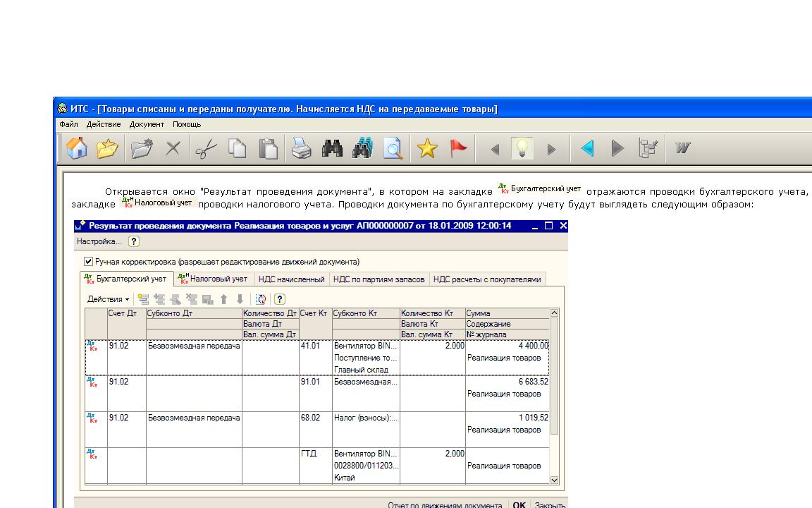Click the single binoculars search icon

click(x=332, y=149)
